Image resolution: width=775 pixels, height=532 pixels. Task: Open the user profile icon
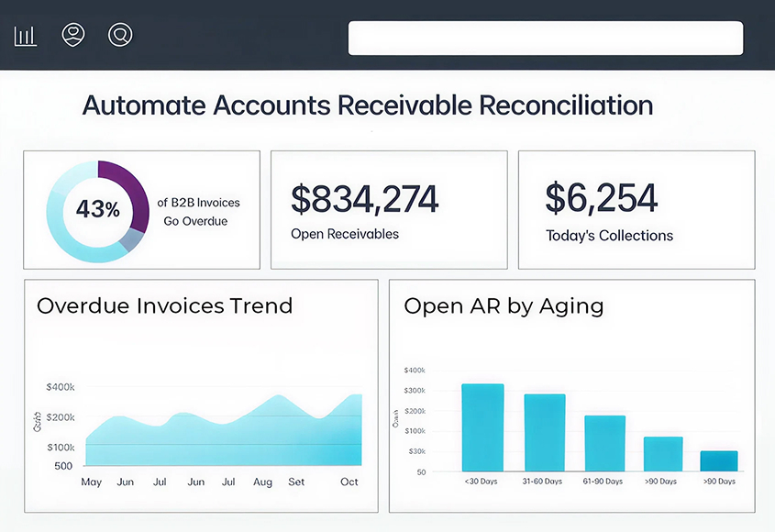tap(73, 35)
